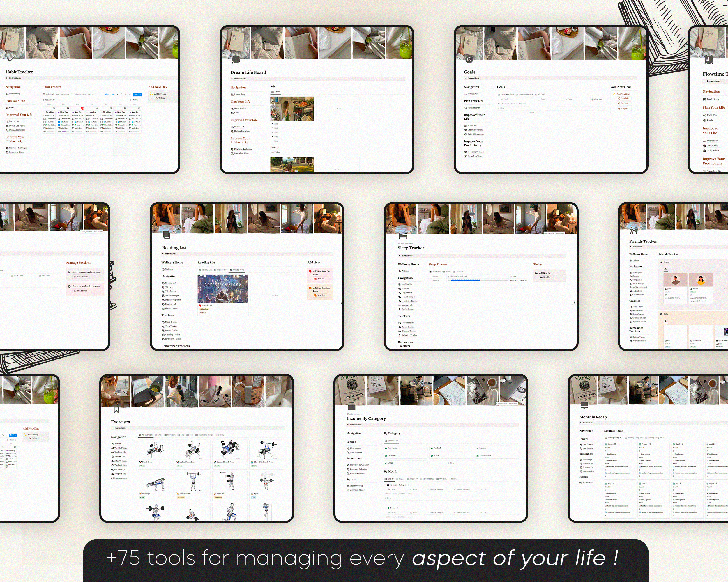Click the Sleep Tracker blue dots progress bar
This screenshot has height=582, width=728.
pos(466,281)
